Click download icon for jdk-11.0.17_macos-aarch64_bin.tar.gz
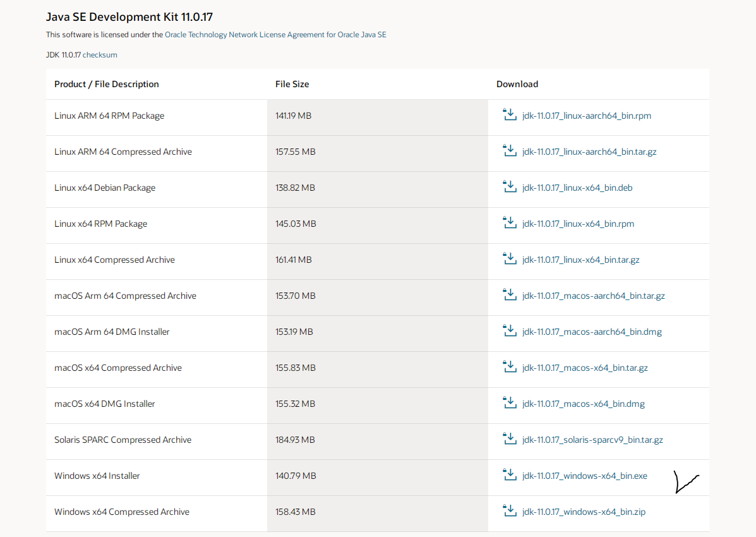The width and height of the screenshot is (756, 537). [x=509, y=295]
